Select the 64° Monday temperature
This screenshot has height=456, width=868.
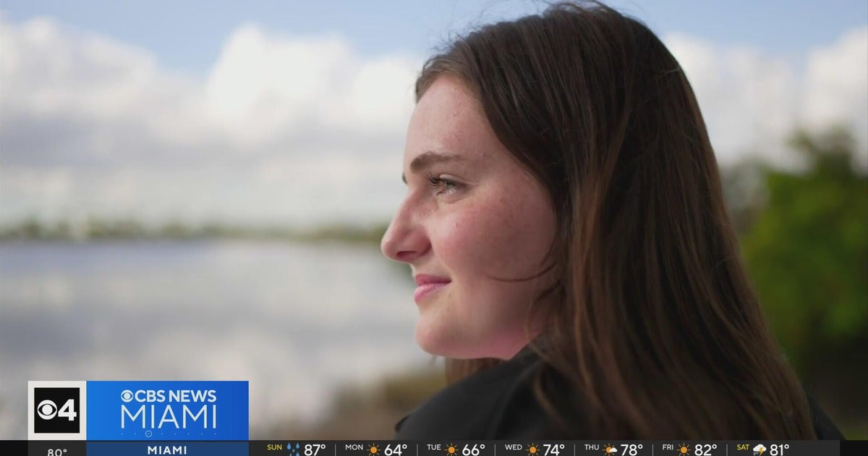(x=395, y=449)
